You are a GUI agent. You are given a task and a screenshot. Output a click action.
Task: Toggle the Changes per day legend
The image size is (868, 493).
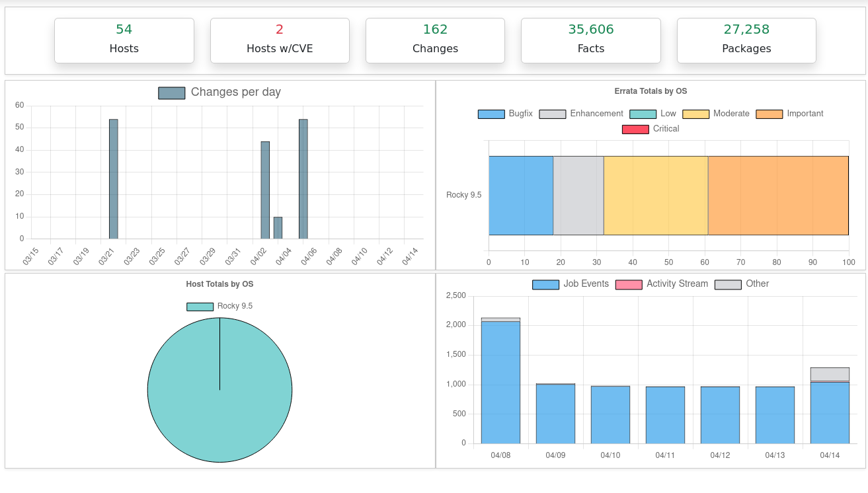coord(219,93)
